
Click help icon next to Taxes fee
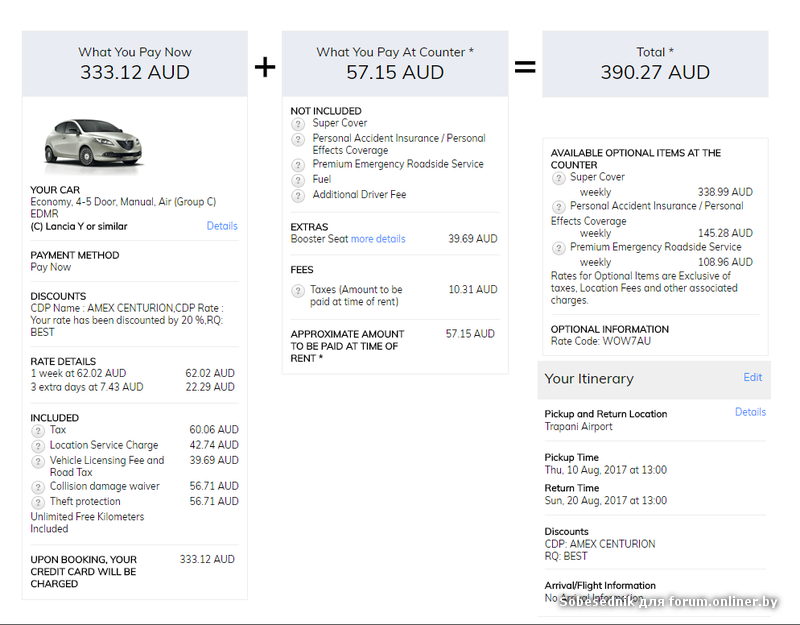(x=298, y=290)
